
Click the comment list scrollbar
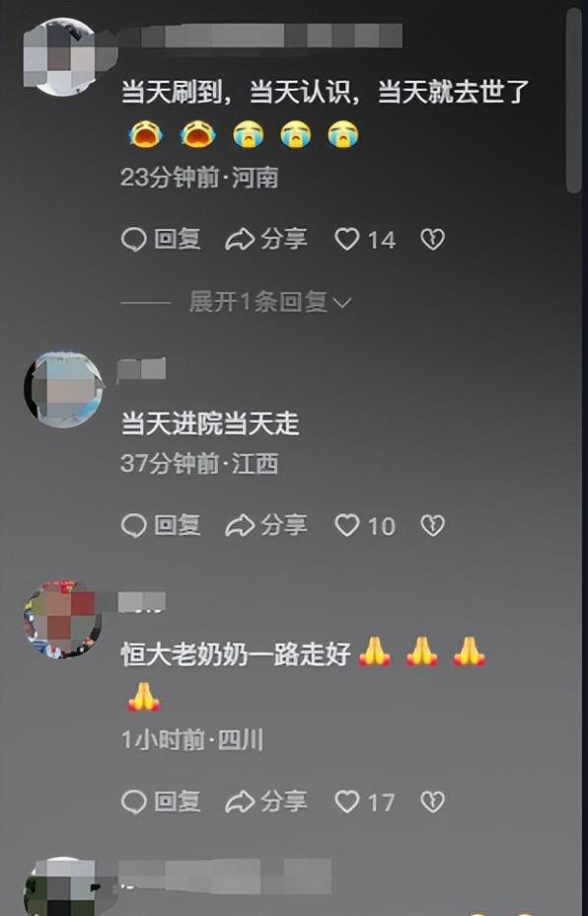[573, 101]
